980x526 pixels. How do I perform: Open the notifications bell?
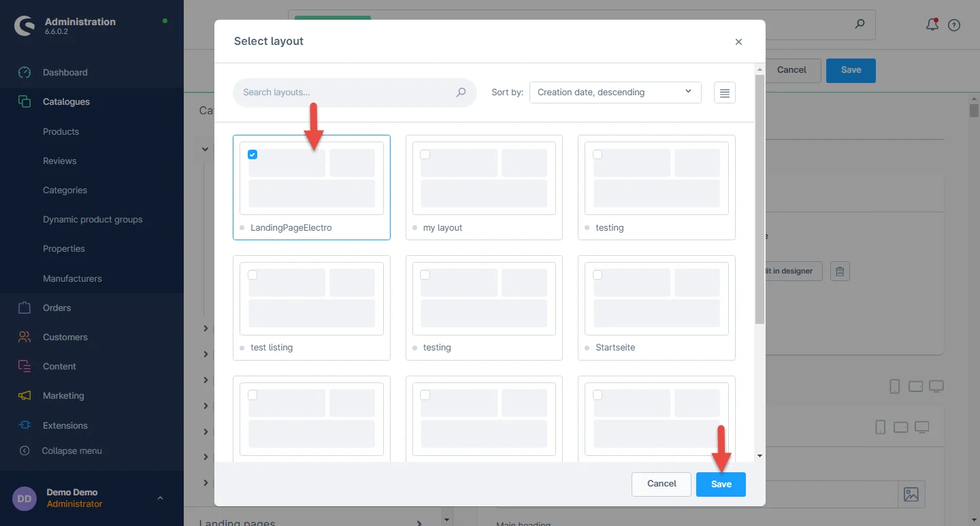click(932, 25)
